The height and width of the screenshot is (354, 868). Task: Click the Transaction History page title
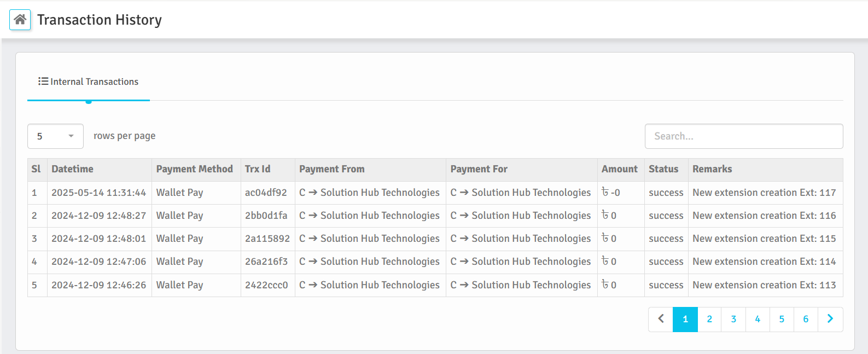100,20
